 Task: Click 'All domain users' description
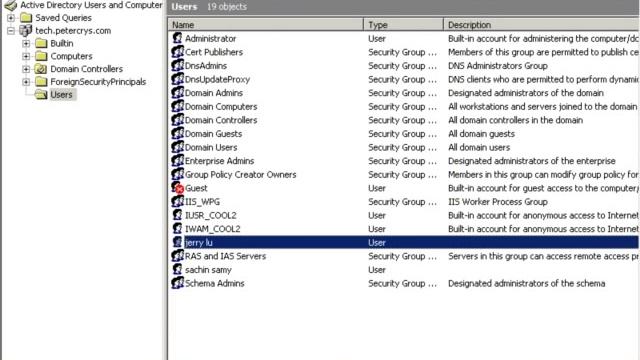pyautogui.click(x=479, y=147)
